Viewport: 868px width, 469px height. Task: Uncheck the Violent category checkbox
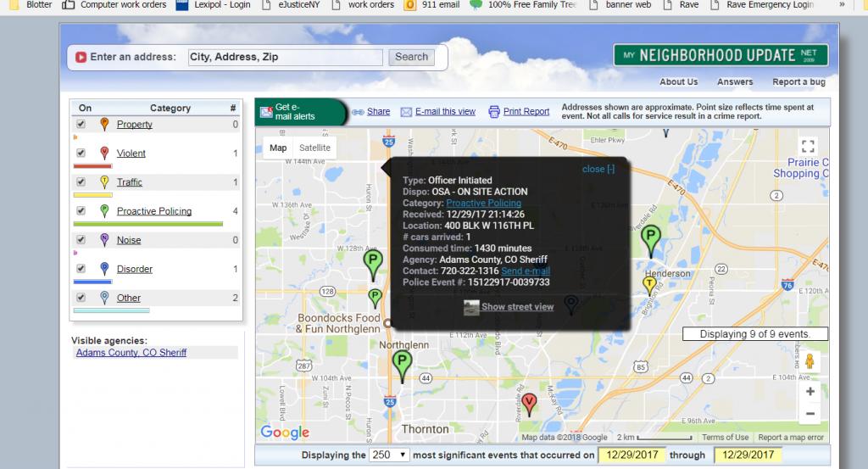(x=81, y=154)
